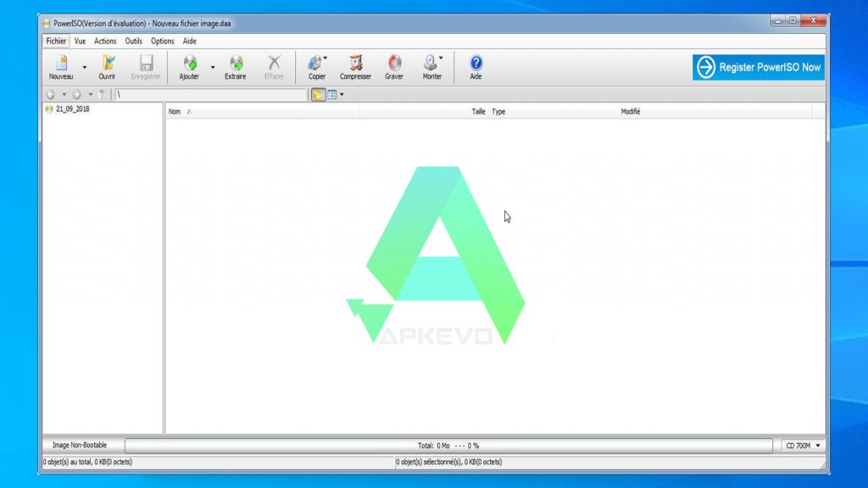Open the forward history dropdown arrow

(90, 95)
